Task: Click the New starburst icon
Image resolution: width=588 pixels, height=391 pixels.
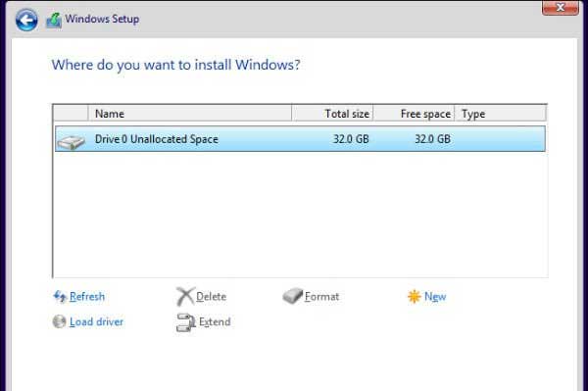Action: [x=414, y=297]
